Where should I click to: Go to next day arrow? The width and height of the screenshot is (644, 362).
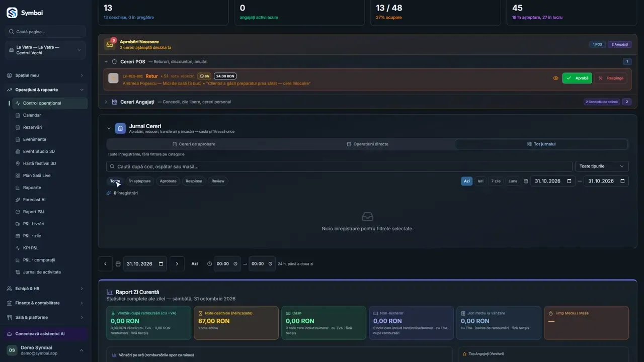177,264
